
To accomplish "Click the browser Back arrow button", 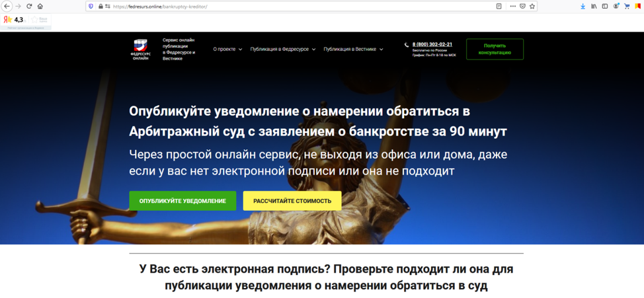I will [7, 6].
